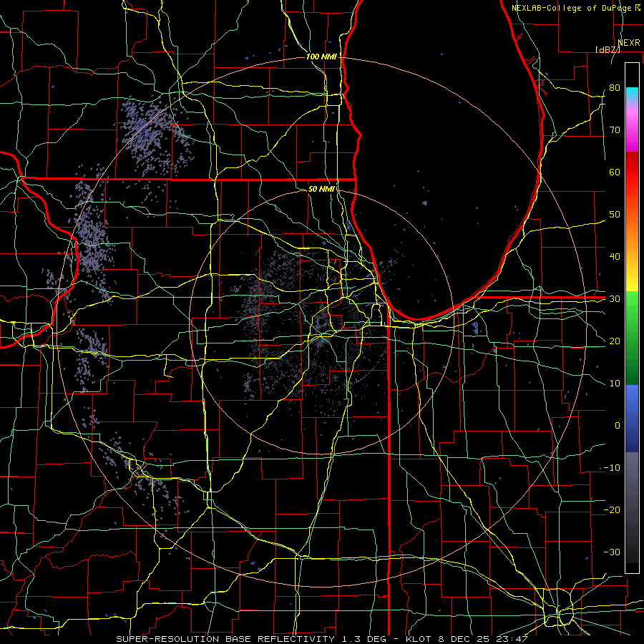644x644 pixels.
Task: Click the blue segment of the color bar
Action: click(632, 418)
